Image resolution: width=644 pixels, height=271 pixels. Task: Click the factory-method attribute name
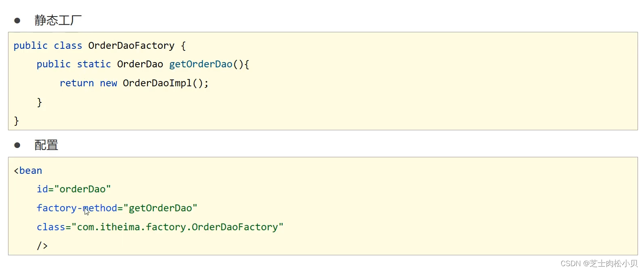click(x=77, y=208)
